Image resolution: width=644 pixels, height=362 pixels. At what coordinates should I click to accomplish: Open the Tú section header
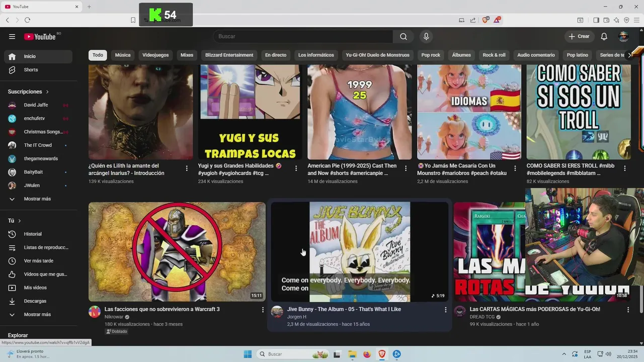coord(15,221)
